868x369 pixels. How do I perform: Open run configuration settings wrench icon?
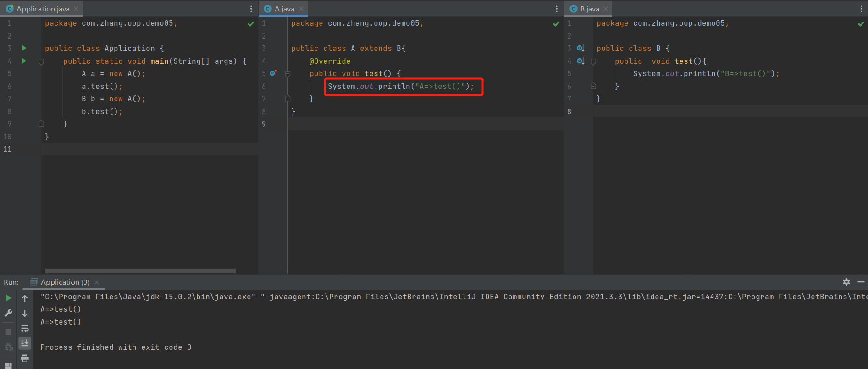tap(8, 313)
